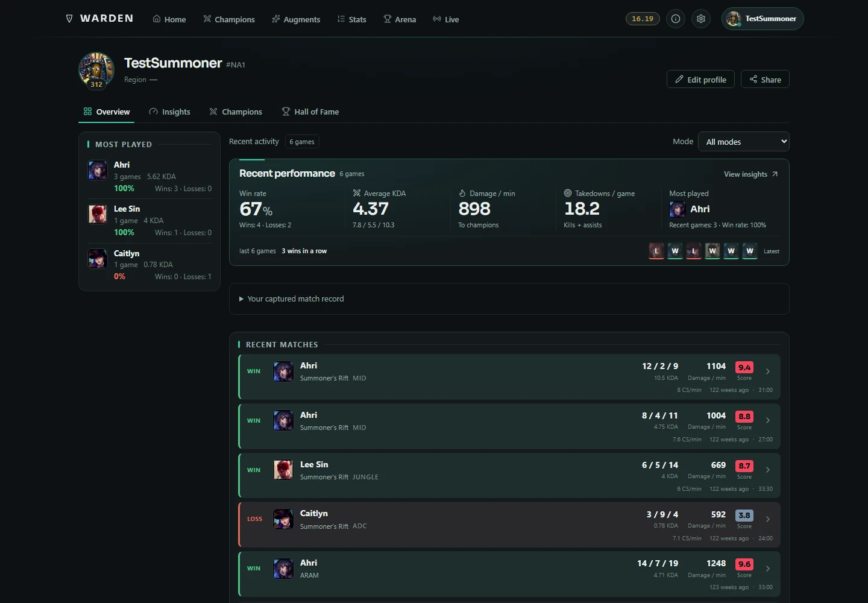Switch to the profile Champions tab
Image resolution: width=868 pixels, height=603 pixels.
click(x=236, y=112)
